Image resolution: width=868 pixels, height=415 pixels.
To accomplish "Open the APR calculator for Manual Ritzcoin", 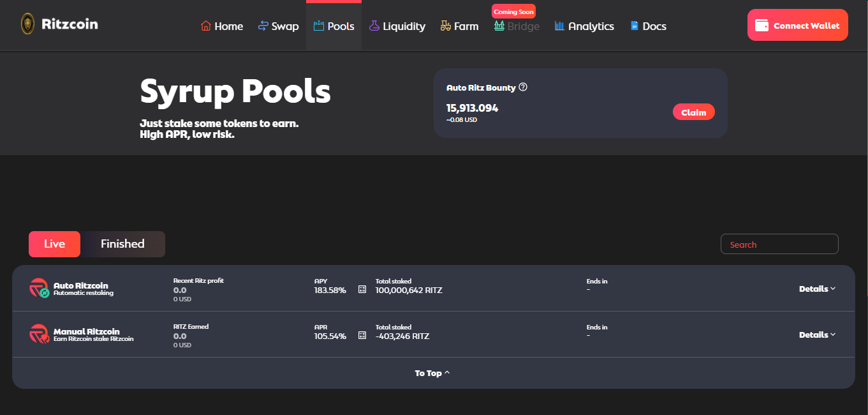I will pyautogui.click(x=362, y=335).
